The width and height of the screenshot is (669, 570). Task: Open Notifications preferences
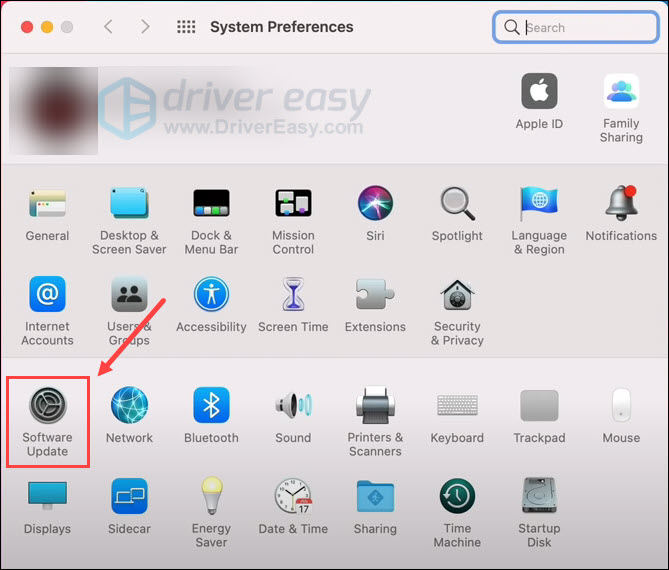pos(621,204)
